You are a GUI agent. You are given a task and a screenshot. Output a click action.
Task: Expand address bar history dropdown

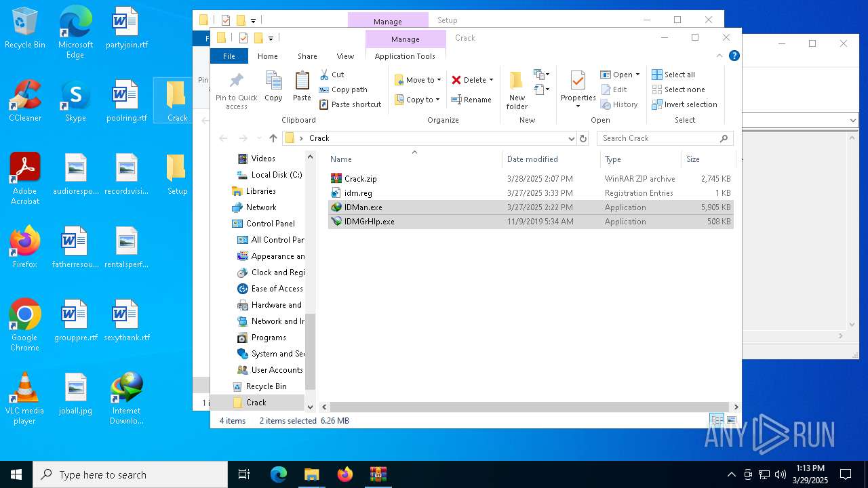point(571,138)
